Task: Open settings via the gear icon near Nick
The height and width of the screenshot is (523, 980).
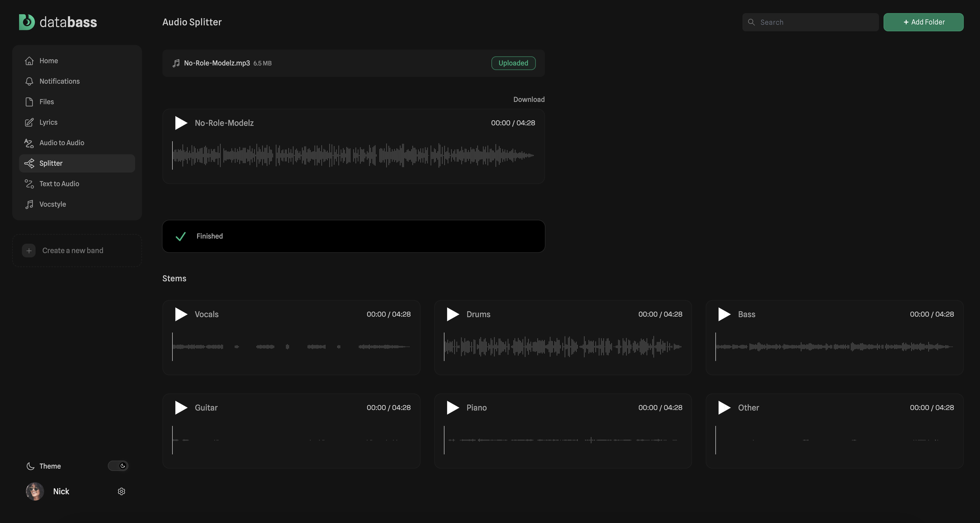Action: click(121, 491)
